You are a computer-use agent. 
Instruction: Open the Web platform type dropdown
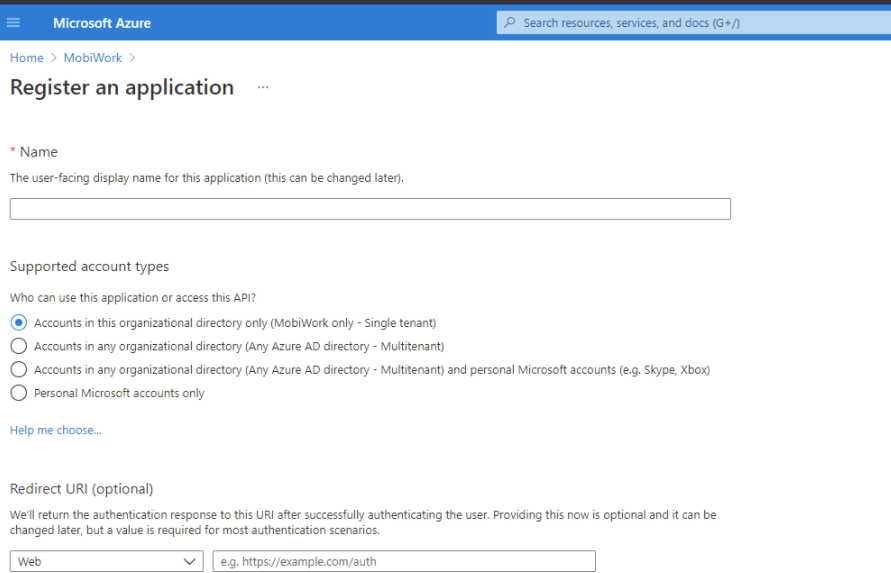(100, 561)
